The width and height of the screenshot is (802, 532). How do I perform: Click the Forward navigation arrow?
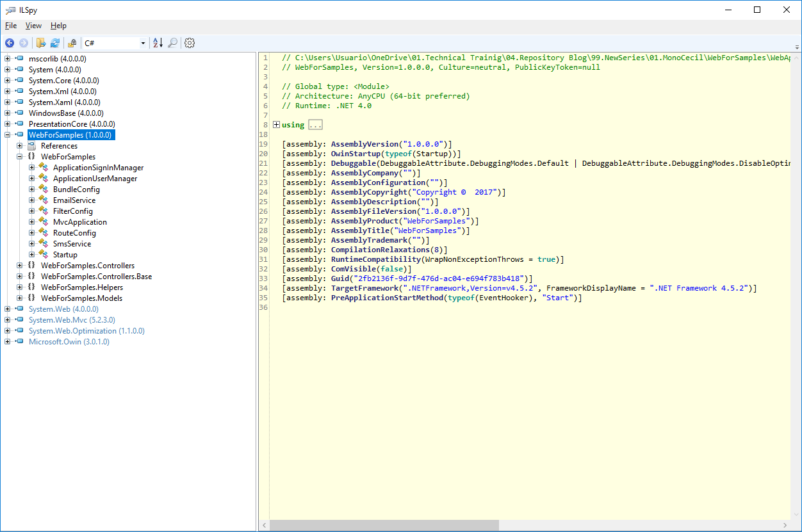[24, 43]
